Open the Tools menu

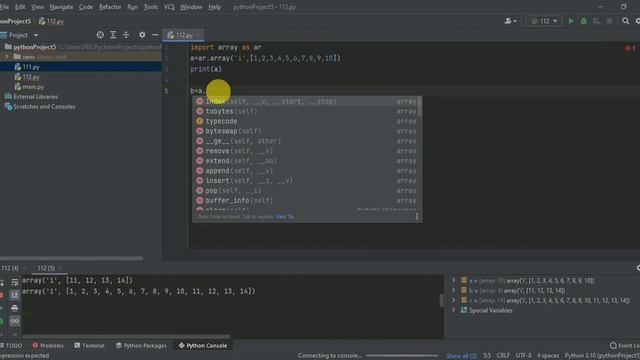(151, 7)
